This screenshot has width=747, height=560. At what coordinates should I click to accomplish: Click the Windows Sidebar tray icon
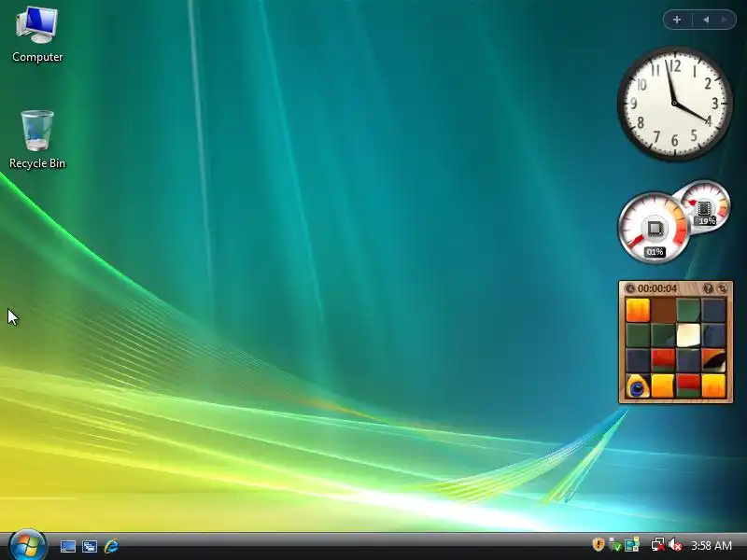[x=632, y=545]
